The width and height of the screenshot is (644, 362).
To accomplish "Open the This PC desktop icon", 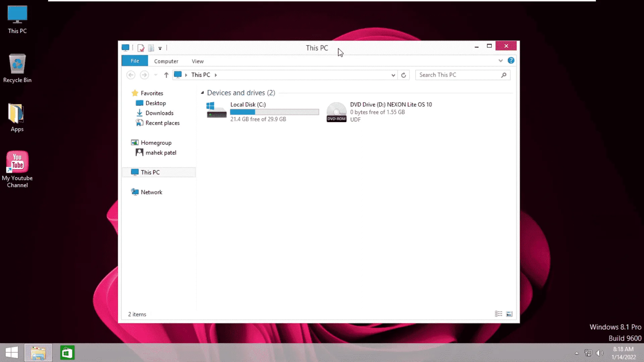I will click(x=17, y=19).
